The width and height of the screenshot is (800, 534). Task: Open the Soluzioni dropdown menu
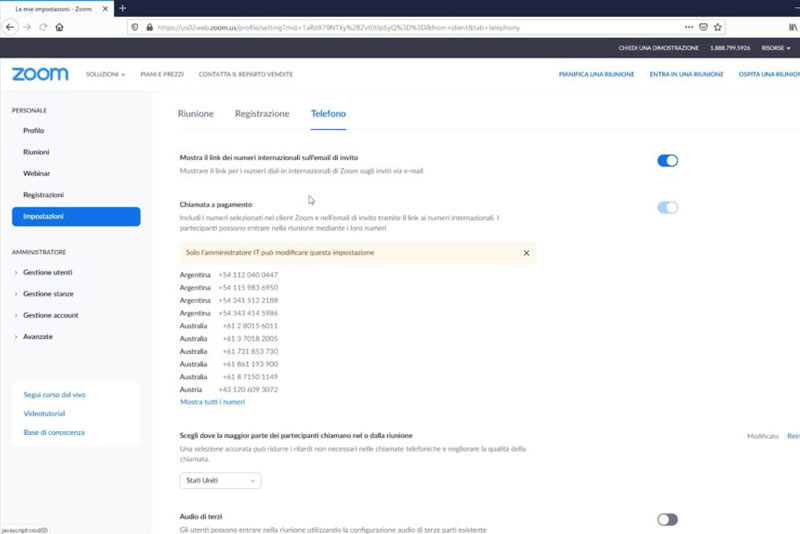105,74
